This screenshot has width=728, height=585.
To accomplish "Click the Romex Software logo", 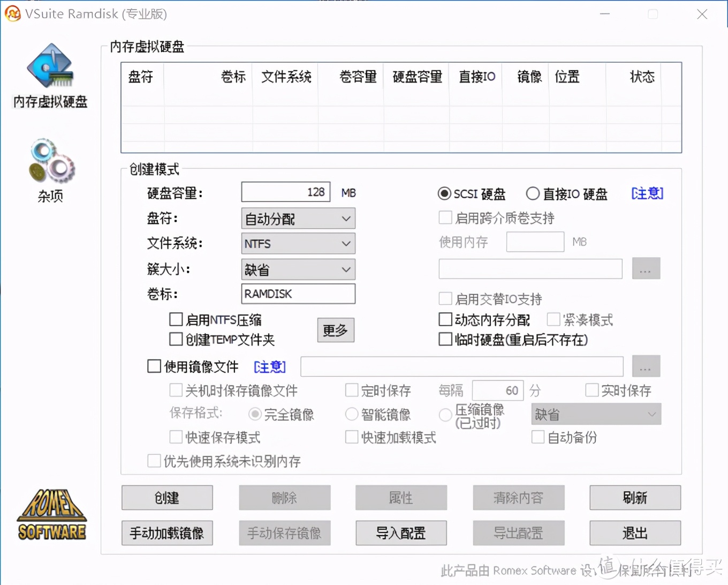I will tap(51, 514).
